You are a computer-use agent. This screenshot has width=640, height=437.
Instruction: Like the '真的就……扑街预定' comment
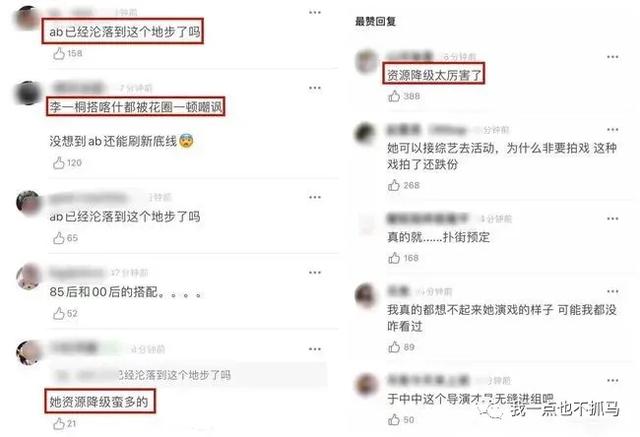click(x=394, y=258)
